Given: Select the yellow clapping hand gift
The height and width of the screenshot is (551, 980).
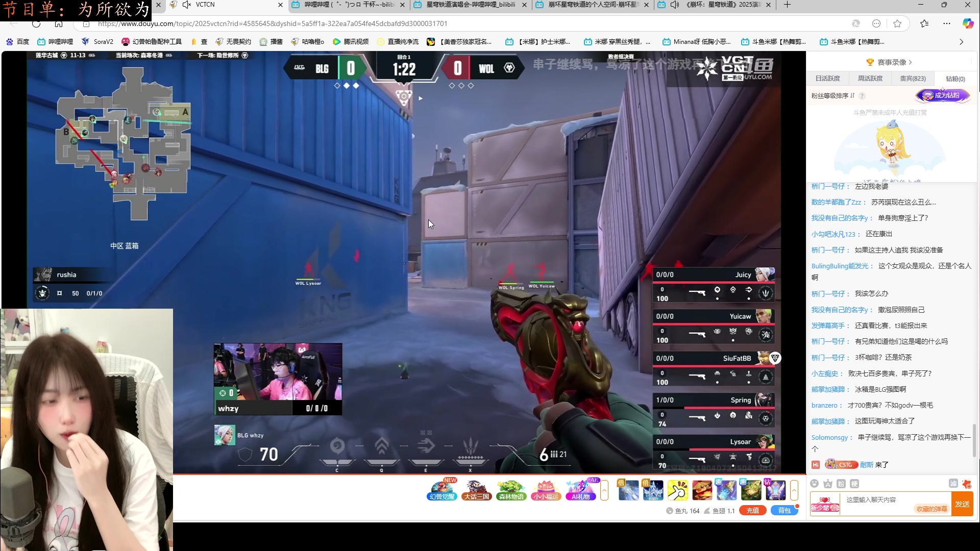Looking at the screenshot, I should (678, 490).
